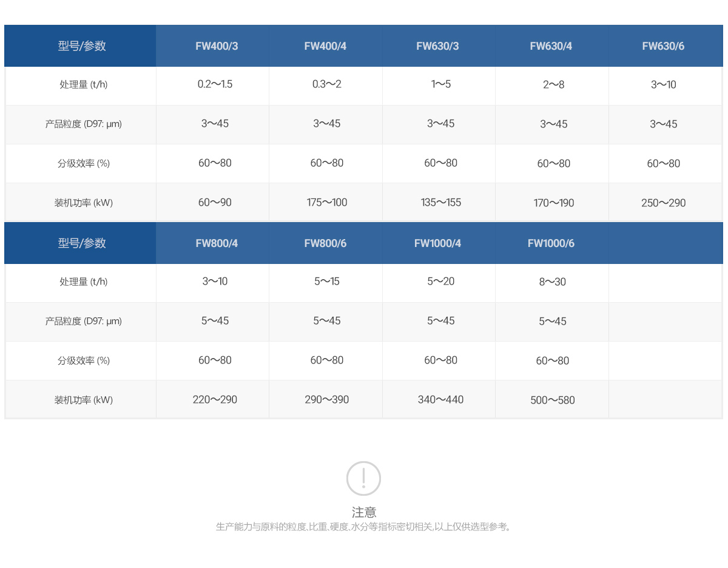Click 处理量 (t/h) label in FW800 table
728x568 pixels.
(x=84, y=282)
